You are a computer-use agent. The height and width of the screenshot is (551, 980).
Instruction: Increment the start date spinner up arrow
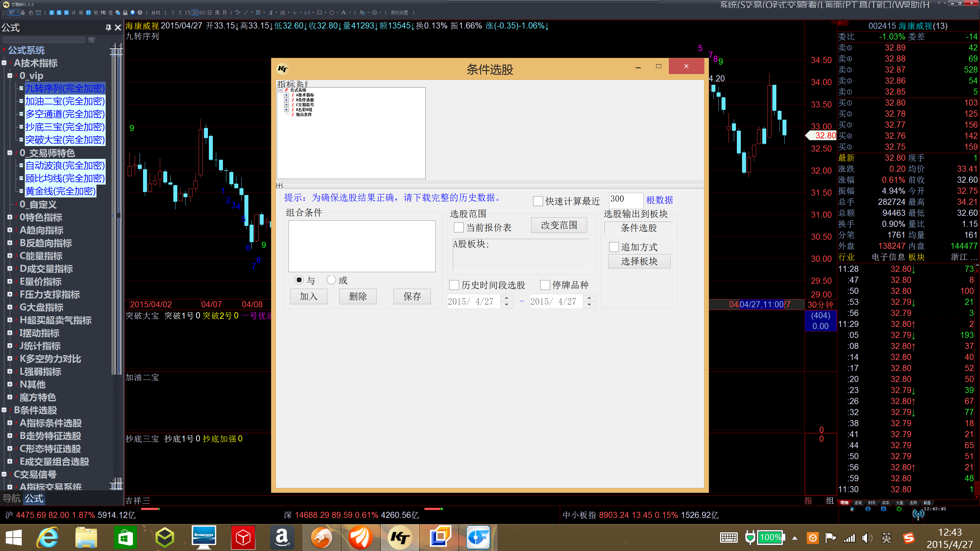click(506, 298)
